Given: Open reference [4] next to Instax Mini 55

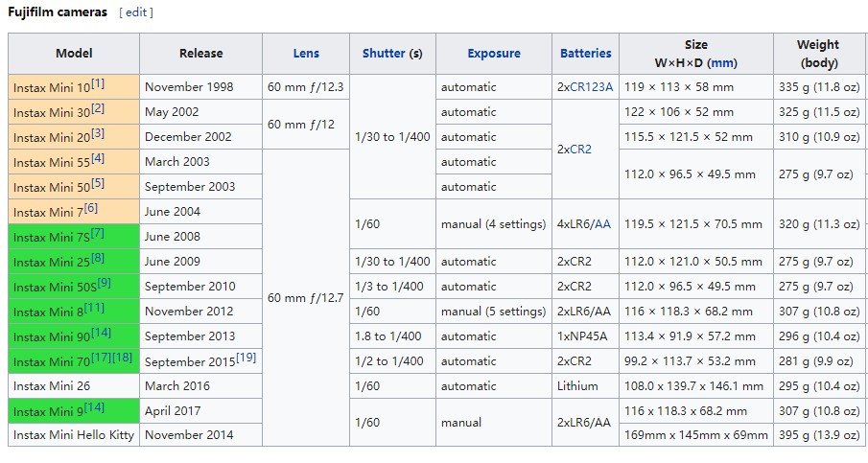Looking at the screenshot, I should pyautogui.click(x=98, y=158).
